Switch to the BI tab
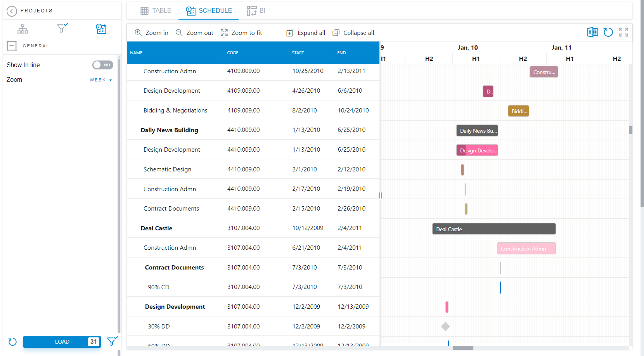 point(256,10)
